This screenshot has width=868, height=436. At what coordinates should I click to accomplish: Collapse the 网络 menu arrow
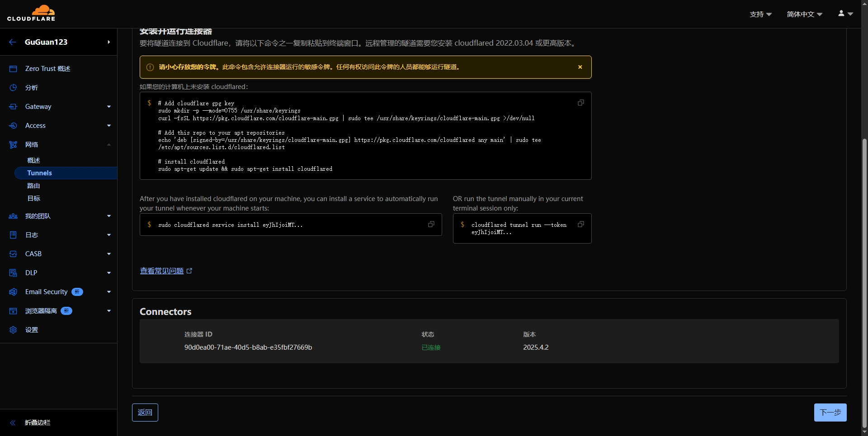(109, 145)
